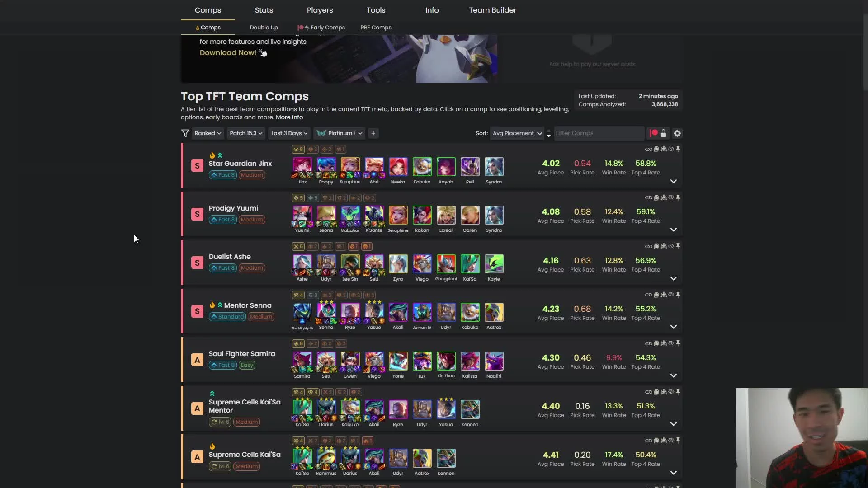Image resolution: width=868 pixels, height=488 pixels.
Task: Click the More Info link
Action: pyautogui.click(x=289, y=117)
